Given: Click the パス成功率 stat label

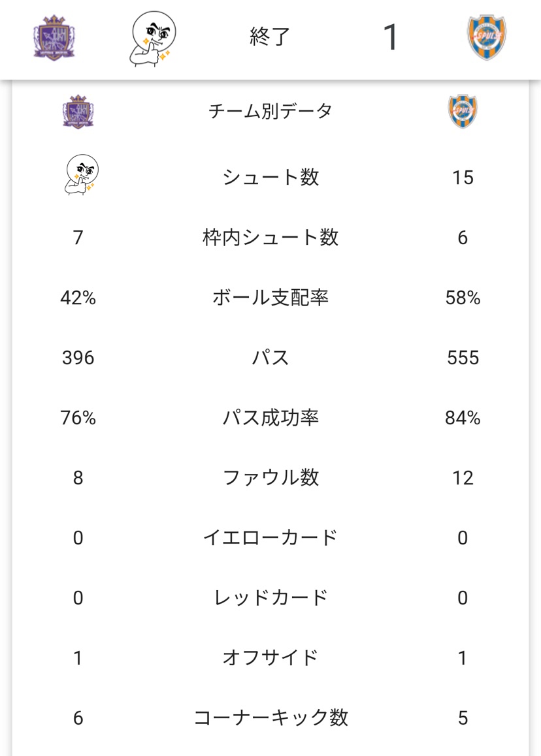Looking at the screenshot, I should pos(270,418).
